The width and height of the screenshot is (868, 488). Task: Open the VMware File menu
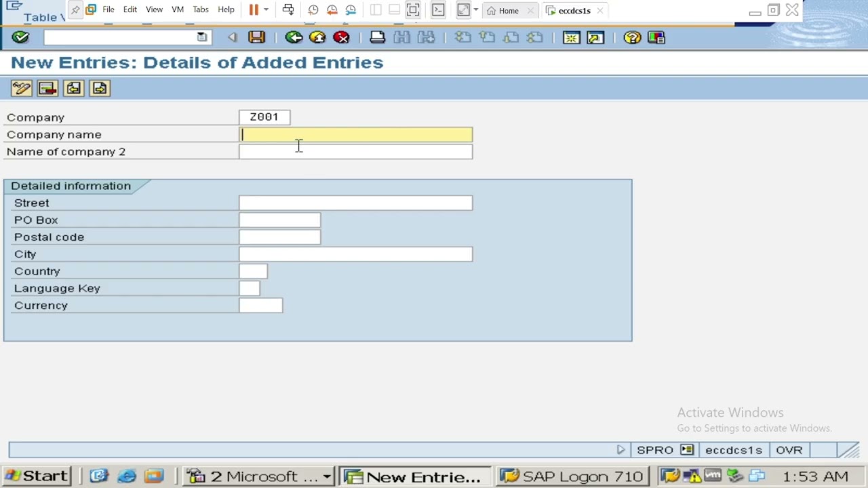click(x=108, y=10)
